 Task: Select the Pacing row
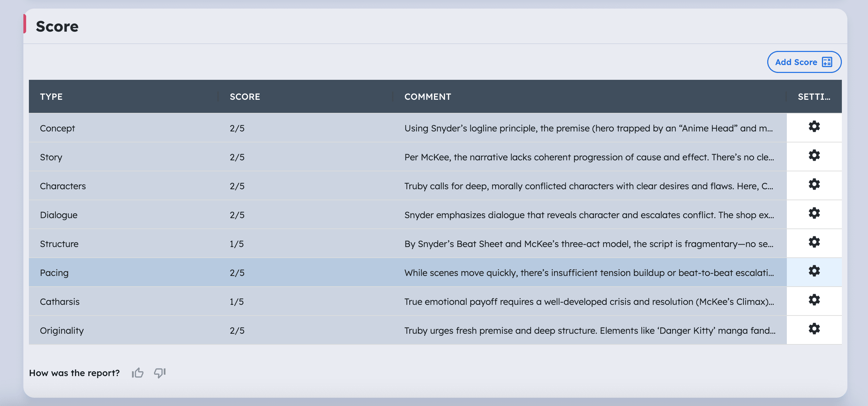pos(54,273)
